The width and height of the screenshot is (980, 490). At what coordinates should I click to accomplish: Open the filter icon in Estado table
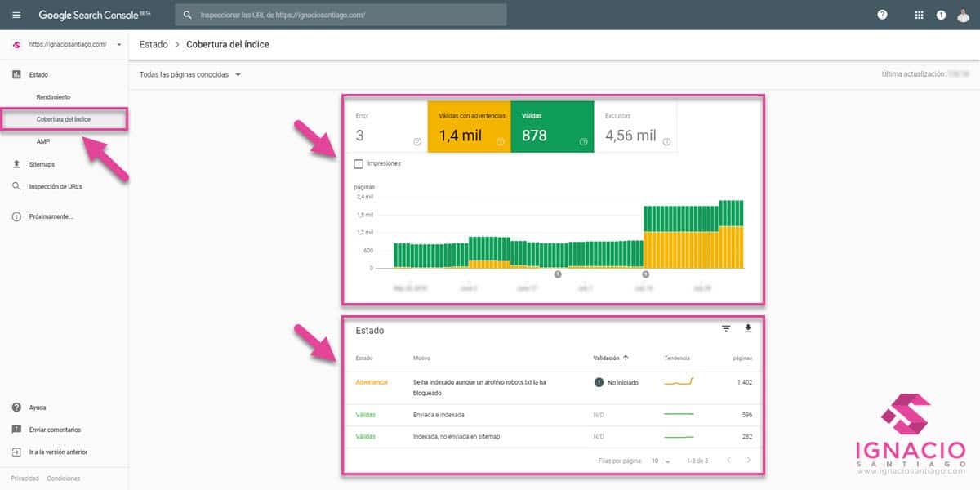point(726,328)
